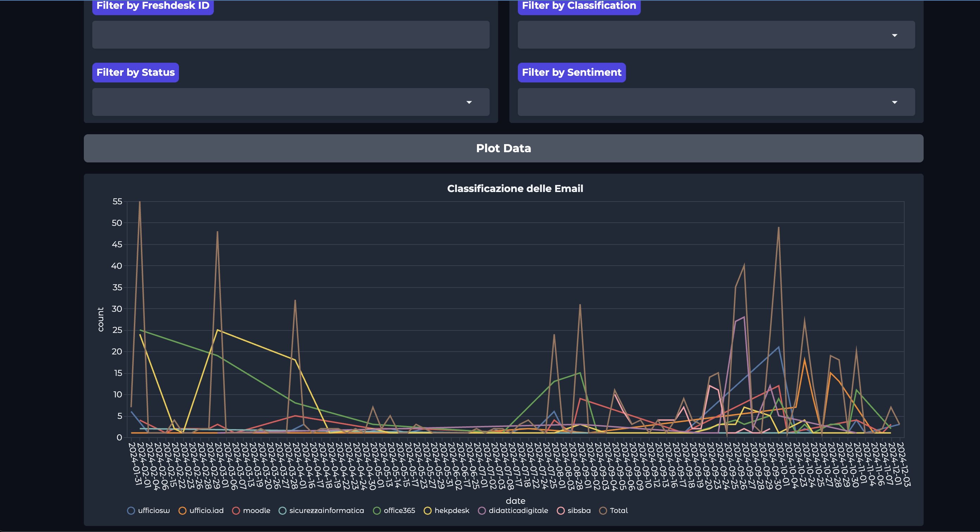Image resolution: width=980 pixels, height=532 pixels.
Task: Click the Plot Data button
Action: point(503,148)
